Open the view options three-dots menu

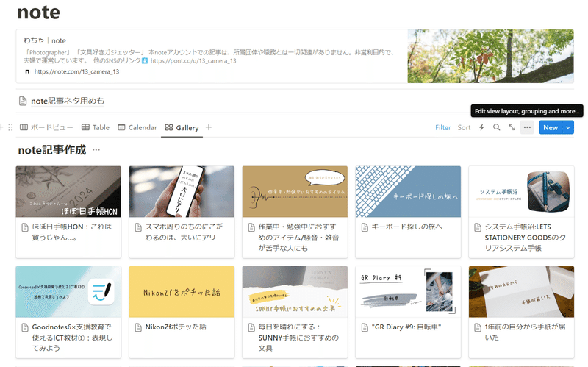tap(527, 127)
